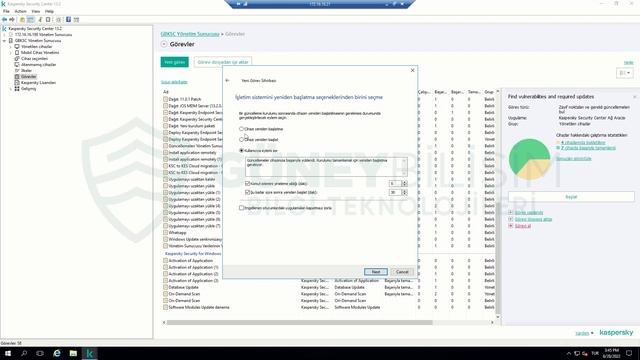Image resolution: width=640 pixels, height=360 pixels.
Task: Select Gelişmiş tree node
Action: click(28, 89)
